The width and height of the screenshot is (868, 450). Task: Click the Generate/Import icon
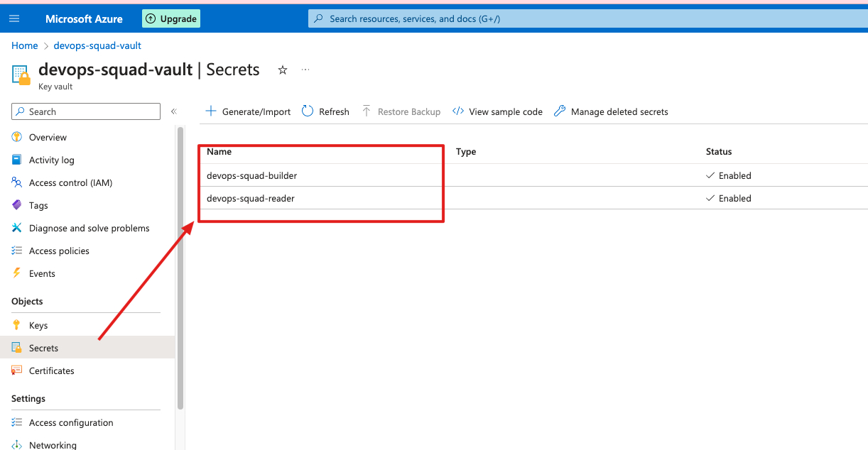click(x=211, y=111)
